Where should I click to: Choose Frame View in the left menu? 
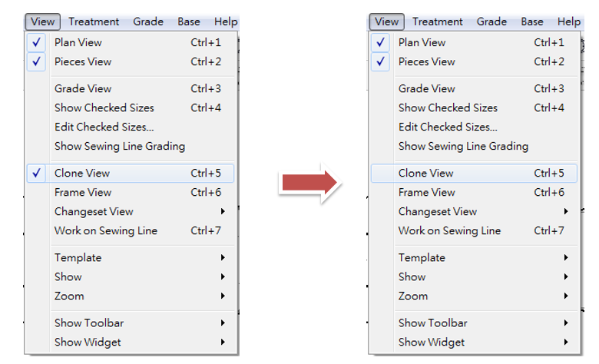83,193
